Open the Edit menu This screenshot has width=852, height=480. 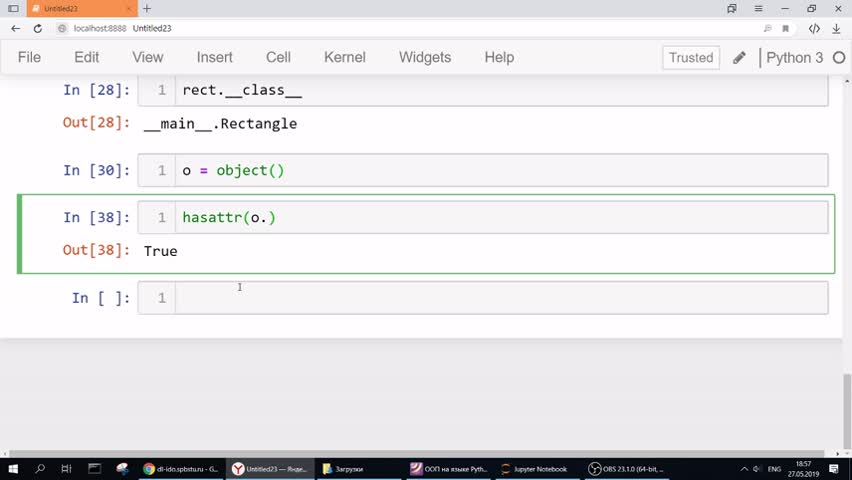point(86,57)
